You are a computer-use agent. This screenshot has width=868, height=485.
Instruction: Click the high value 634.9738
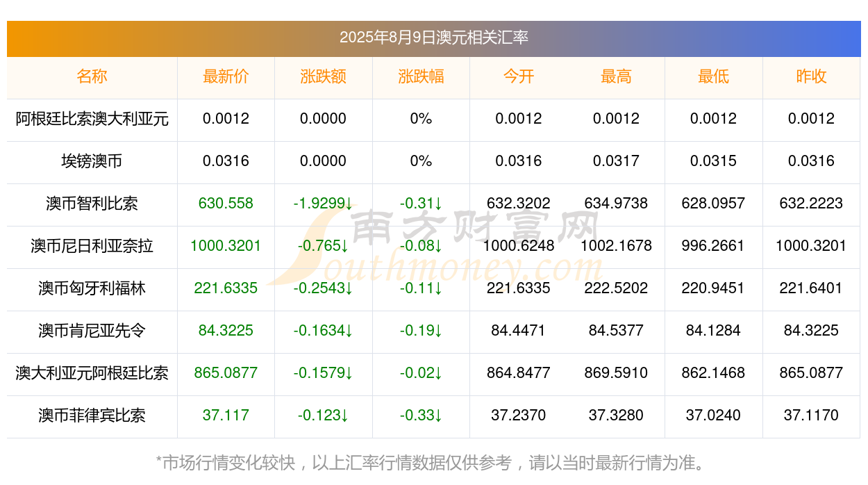616,204
